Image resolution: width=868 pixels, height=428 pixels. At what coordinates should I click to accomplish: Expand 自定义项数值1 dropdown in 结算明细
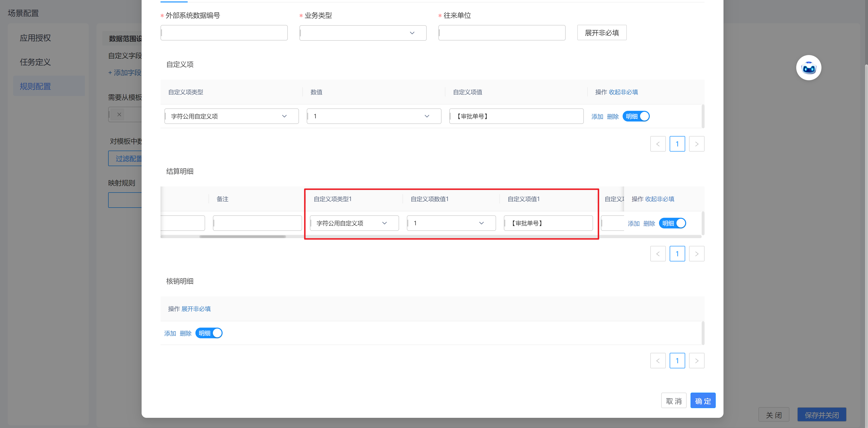click(x=451, y=223)
